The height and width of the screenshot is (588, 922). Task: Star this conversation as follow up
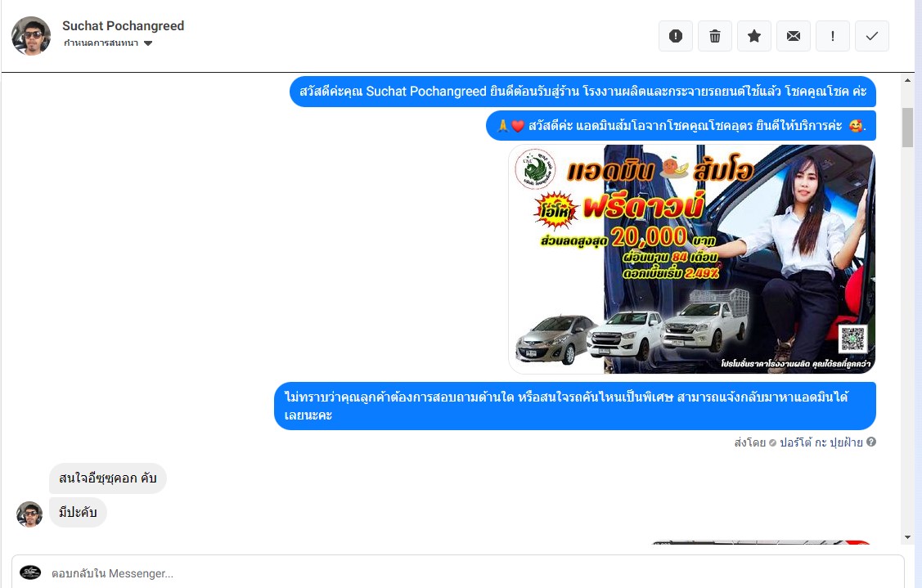pos(754,36)
